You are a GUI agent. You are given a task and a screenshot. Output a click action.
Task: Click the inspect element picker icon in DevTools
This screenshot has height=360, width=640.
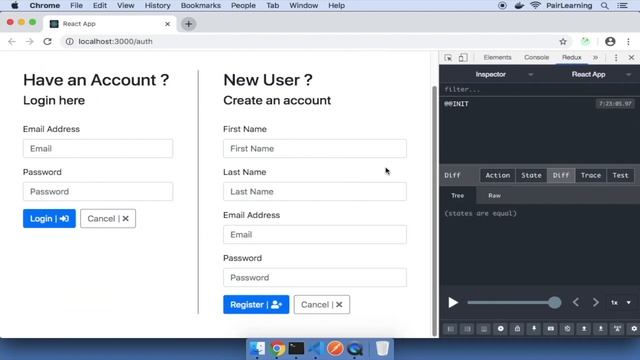(448, 58)
